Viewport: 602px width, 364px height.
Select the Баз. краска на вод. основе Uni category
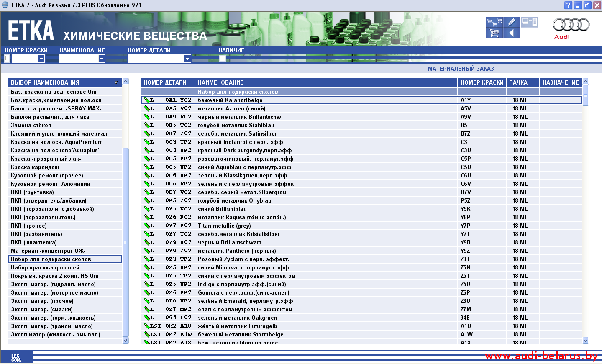coord(65,92)
